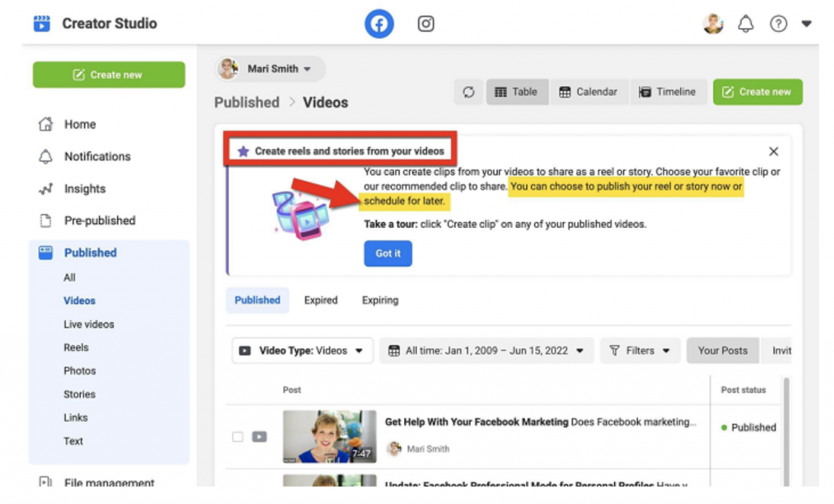
Task: Open the notifications bell in top bar
Action: (x=746, y=24)
